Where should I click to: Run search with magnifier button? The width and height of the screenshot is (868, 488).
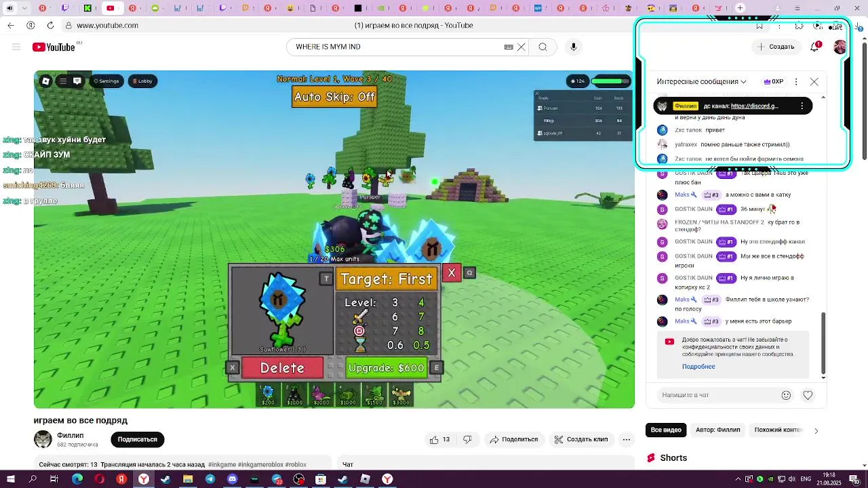coord(543,47)
